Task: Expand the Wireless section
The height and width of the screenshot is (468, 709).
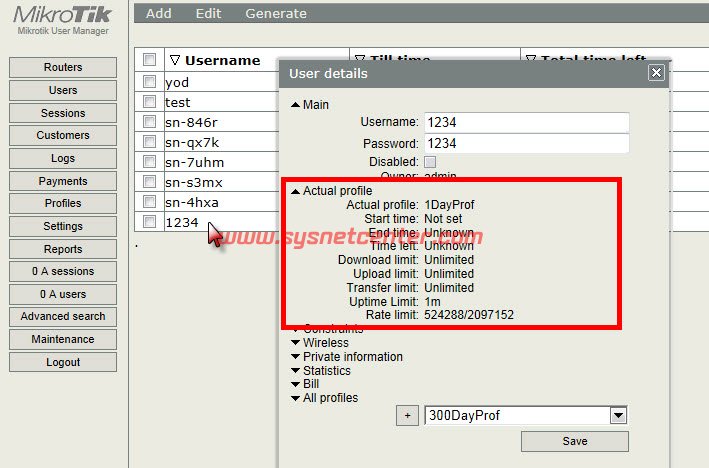Action: click(296, 343)
